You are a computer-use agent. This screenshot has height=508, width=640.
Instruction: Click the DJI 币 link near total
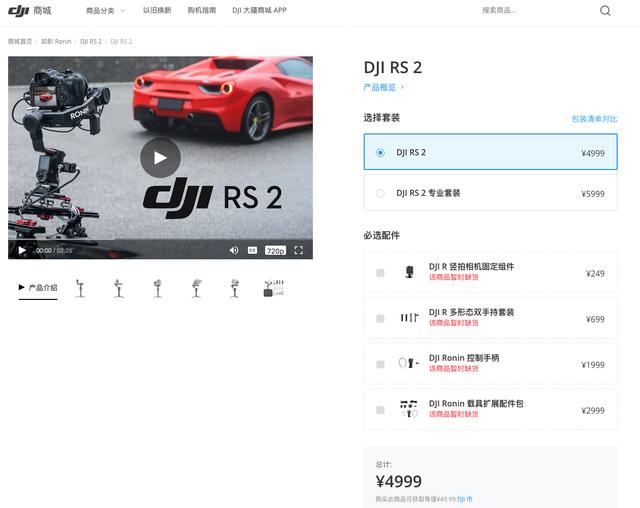pos(464,499)
